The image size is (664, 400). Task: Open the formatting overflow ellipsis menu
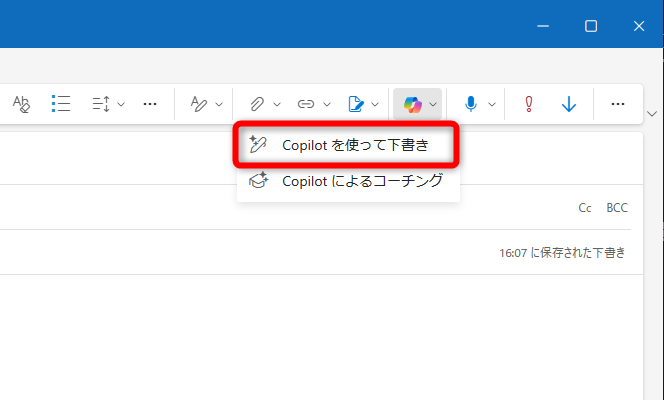coord(150,104)
